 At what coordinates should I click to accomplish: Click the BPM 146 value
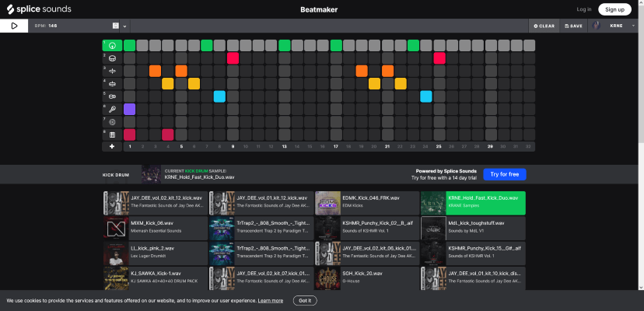pyautogui.click(x=53, y=26)
